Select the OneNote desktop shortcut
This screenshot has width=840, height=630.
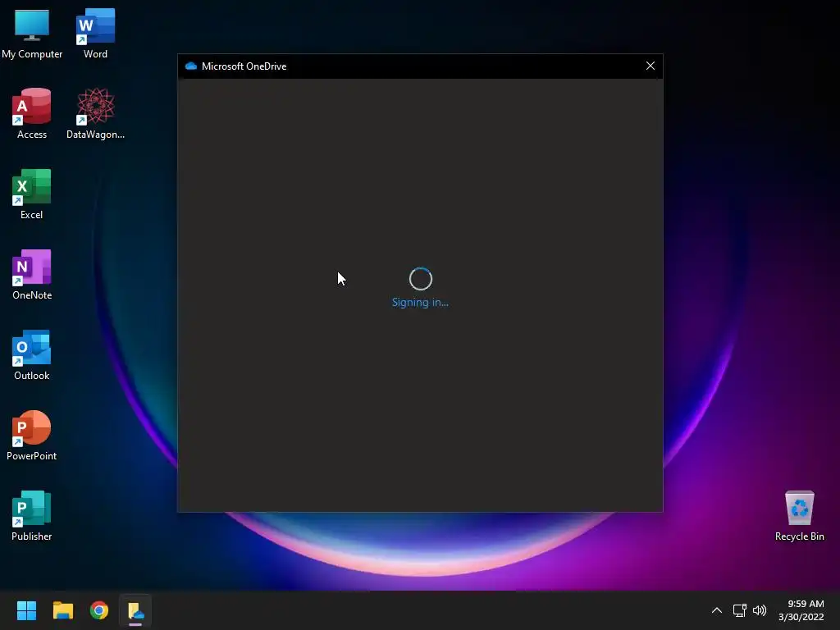pyautogui.click(x=32, y=274)
